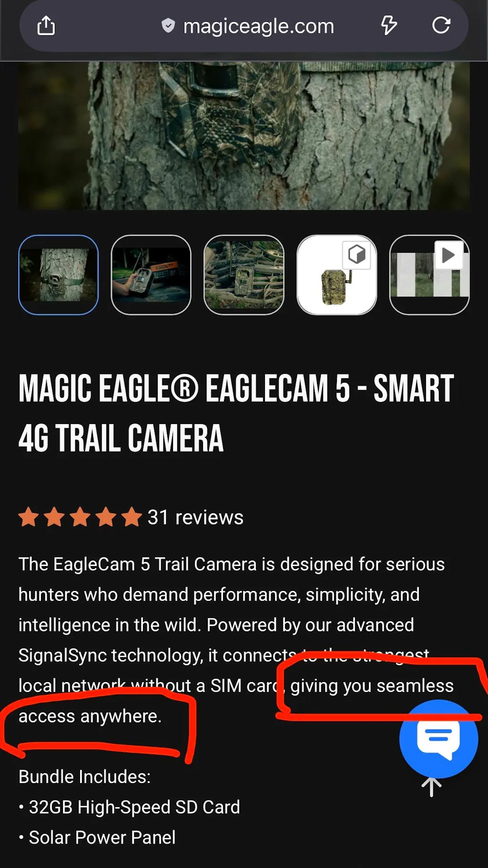Tap the Bundle Includes heading
Image resolution: width=488 pixels, height=868 pixels.
pos(84,777)
